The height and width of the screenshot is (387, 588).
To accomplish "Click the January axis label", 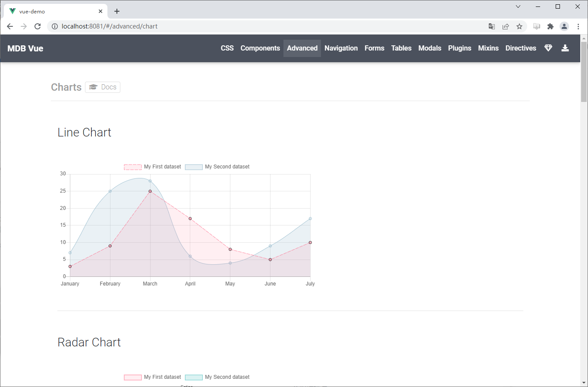I will point(70,284).
